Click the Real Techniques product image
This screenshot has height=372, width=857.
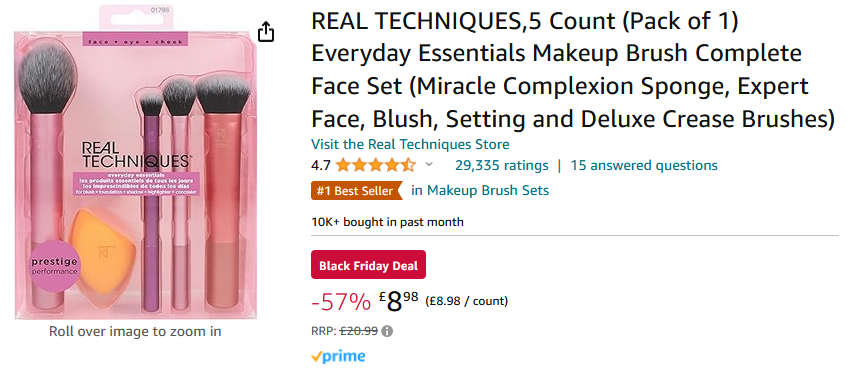pyautogui.click(x=136, y=163)
